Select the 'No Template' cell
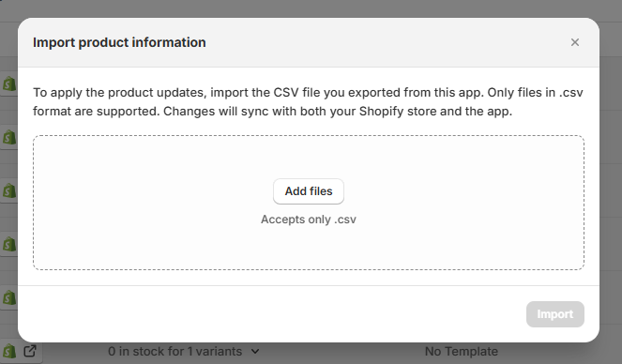The height and width of the screenshot is (364, 622). pos(462,351)
